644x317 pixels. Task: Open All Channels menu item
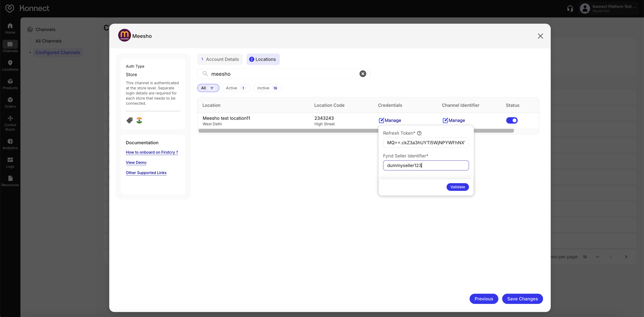(x=49, y=41)
